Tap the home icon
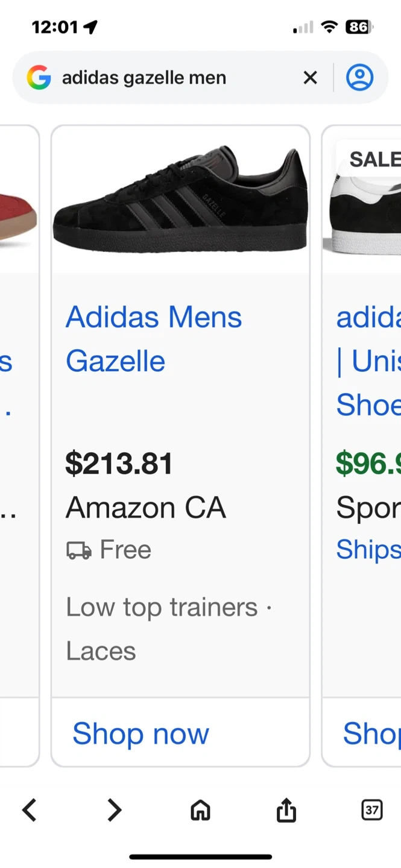Image resolution: width=401 pixels, height=868 pixels. [200, 810]
